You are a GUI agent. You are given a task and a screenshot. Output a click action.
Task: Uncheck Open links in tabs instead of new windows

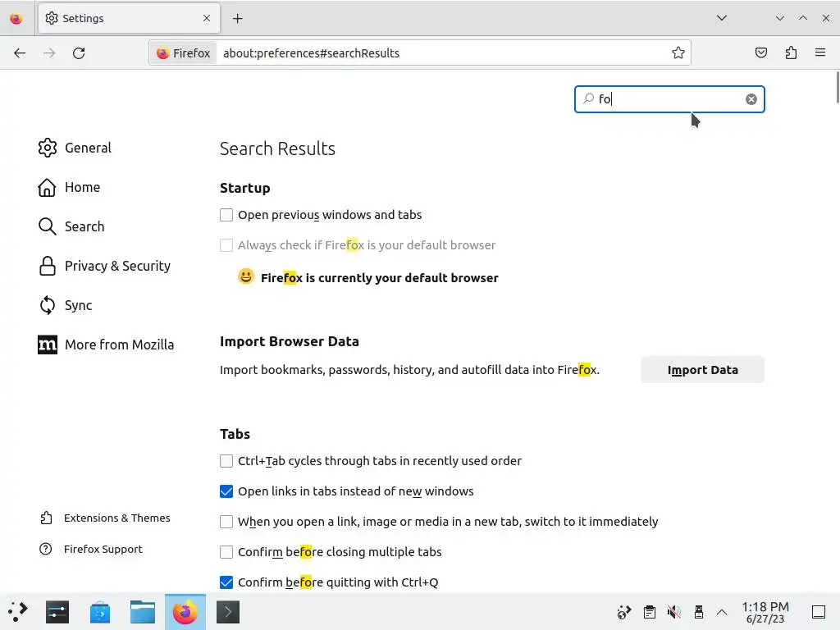coord(226,491)
